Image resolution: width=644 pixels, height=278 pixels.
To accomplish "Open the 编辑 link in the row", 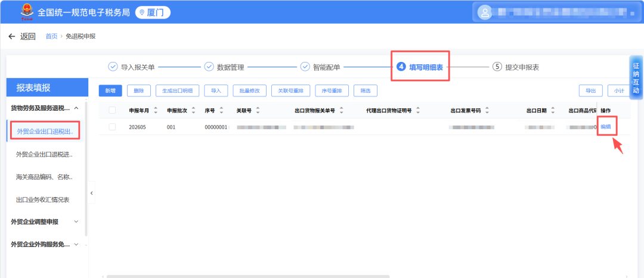I will [x=605, y=127].
